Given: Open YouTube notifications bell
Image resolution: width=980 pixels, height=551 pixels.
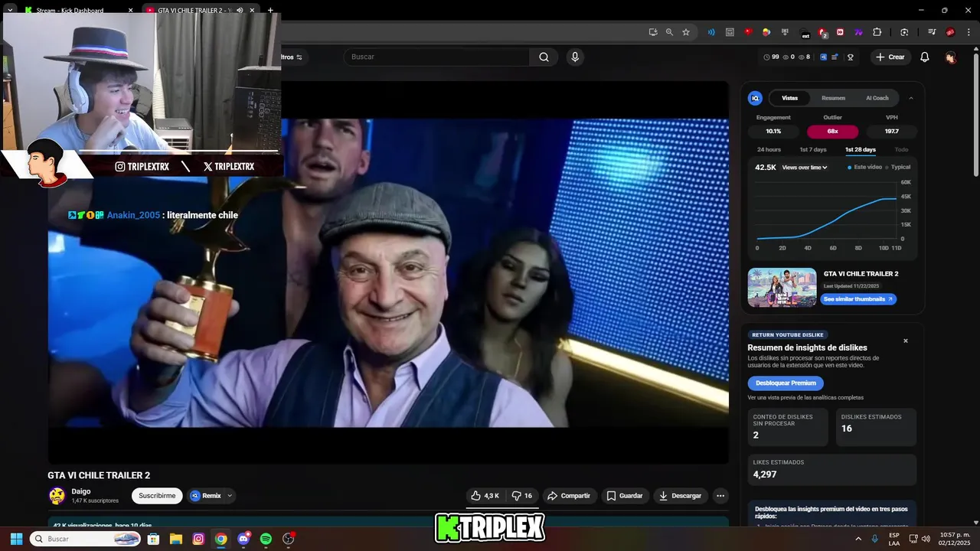Looking at the screenshot, I should (925, 57).
